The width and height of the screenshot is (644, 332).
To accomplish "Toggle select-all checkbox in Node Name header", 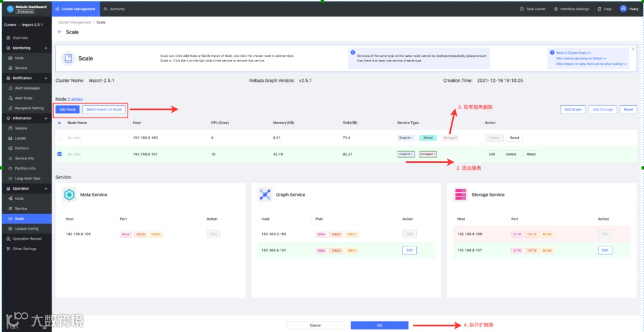I will click(60, 122).
